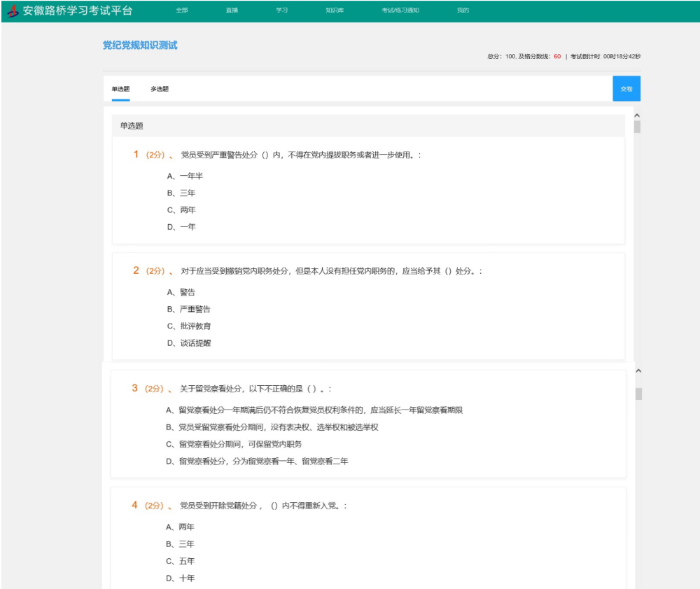Open the 学习 navigation item
Screen dimensions: 700x589
tap(281, 11)
